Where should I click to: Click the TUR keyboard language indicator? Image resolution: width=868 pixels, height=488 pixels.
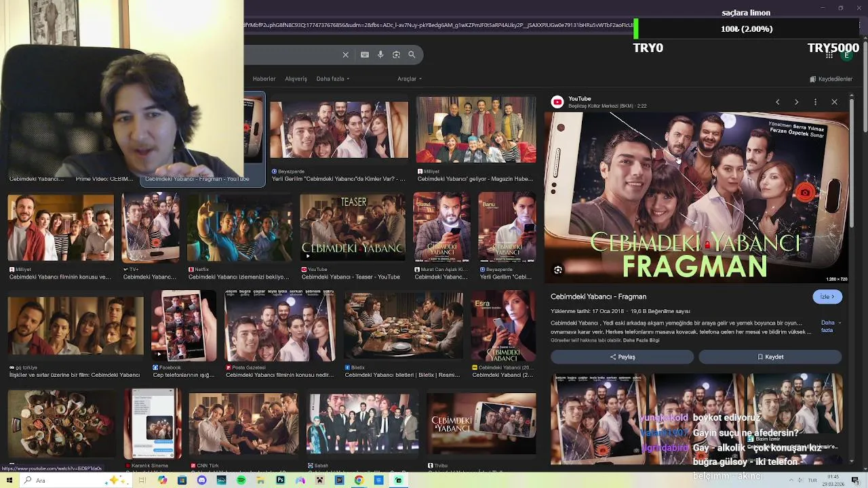(812, 480)
